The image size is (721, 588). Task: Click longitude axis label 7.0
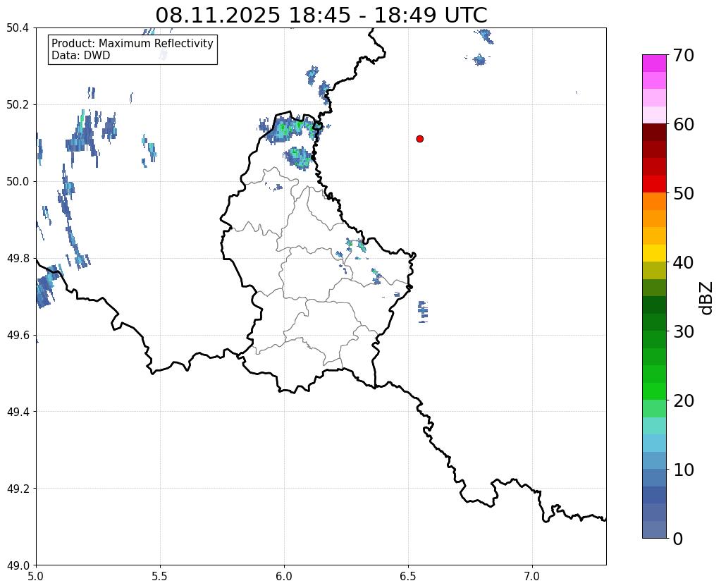point(532,576)
